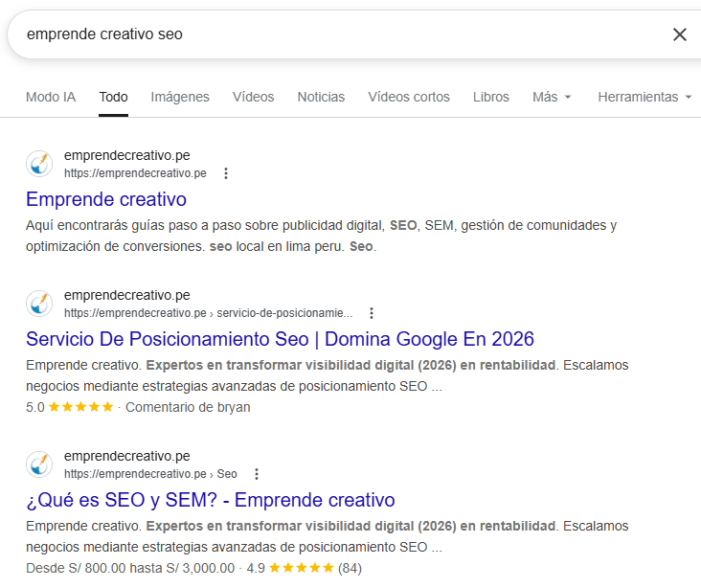Click the 'Aquí encontrarás guías paso a paso' snippet

(x=321, y=236)
